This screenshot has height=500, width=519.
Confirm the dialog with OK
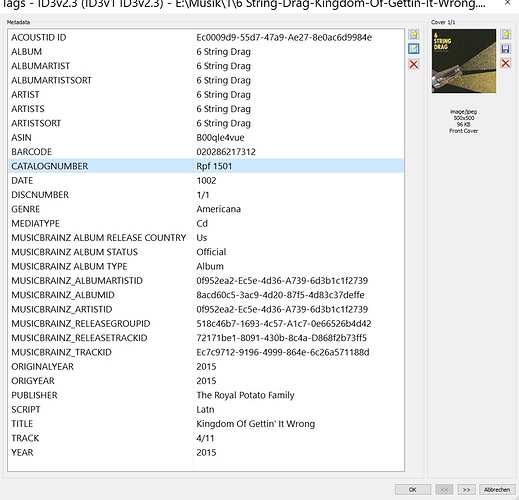click(413, 489)
